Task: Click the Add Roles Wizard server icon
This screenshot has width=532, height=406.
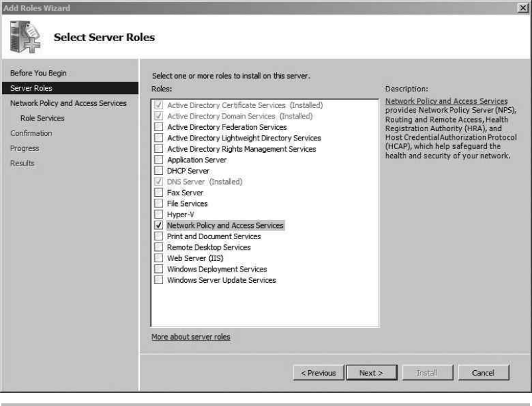Action: coord(25,37)
